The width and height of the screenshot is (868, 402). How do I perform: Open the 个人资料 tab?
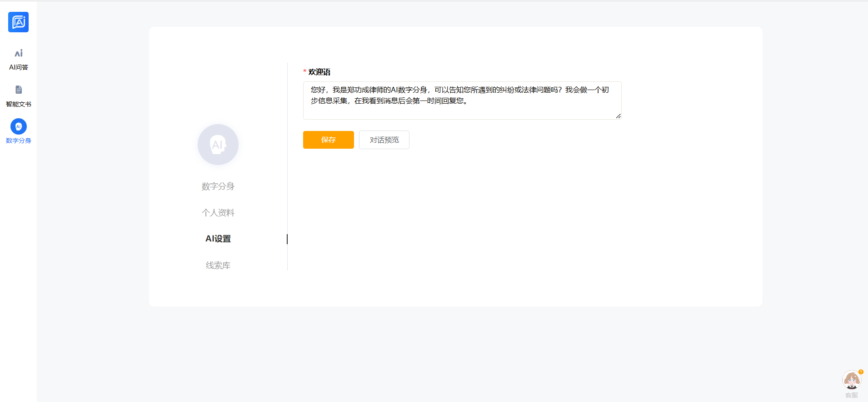point(218,213)
